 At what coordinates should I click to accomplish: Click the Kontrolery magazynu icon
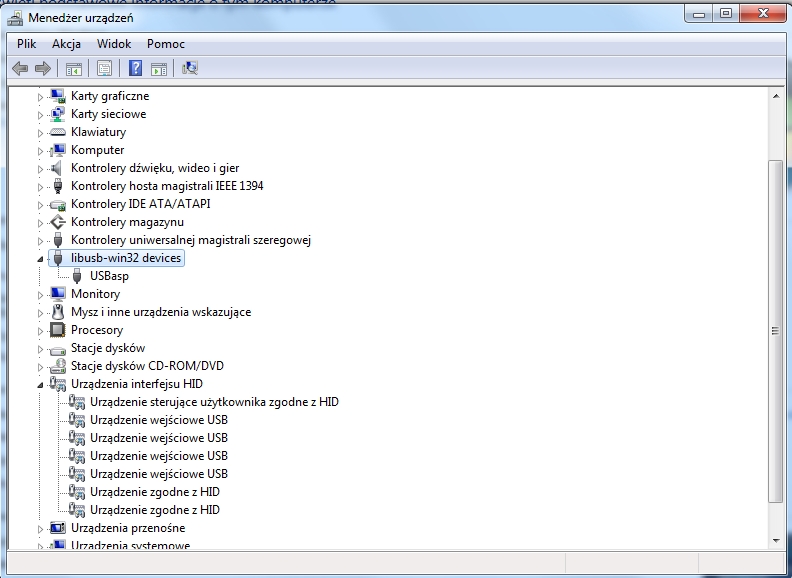click(58, 222)
